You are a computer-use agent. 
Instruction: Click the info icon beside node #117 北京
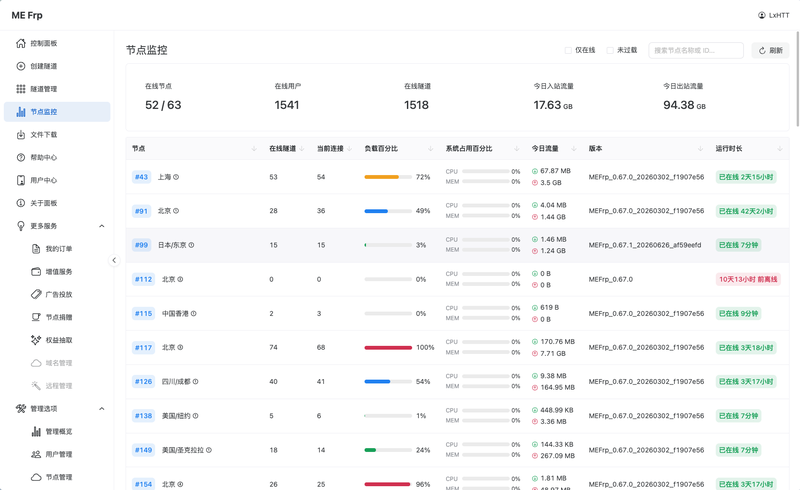(180, 348)
